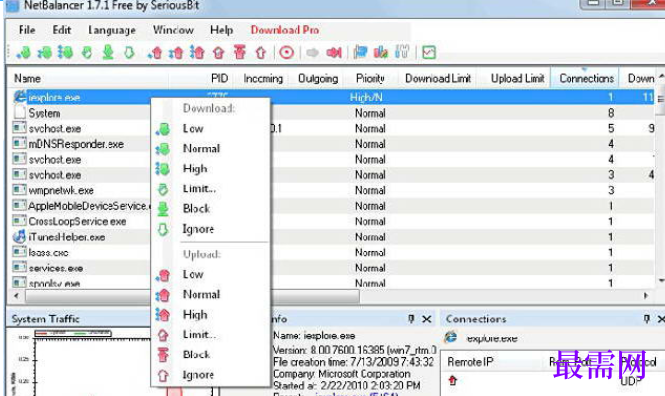This screenshot has width=665, height=396.
Task: Pin the Connections panel with pushpin icon
Action: 646,319
